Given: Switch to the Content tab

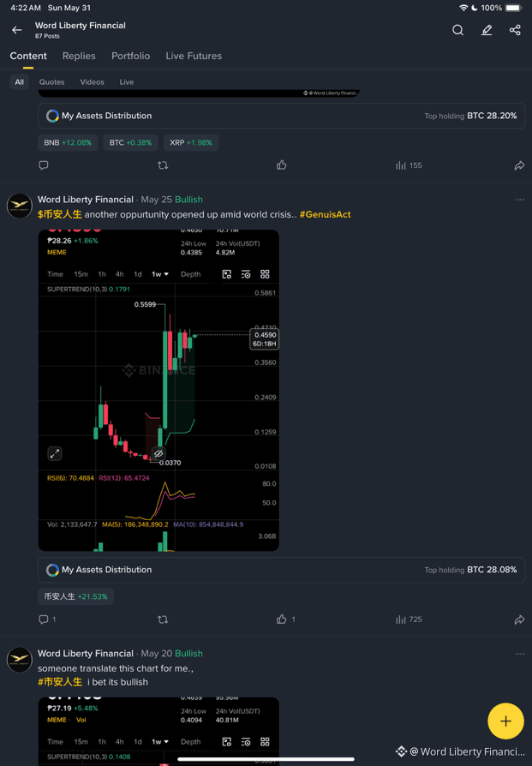Looking at the screenshot, I should click(x=28, y=56).
